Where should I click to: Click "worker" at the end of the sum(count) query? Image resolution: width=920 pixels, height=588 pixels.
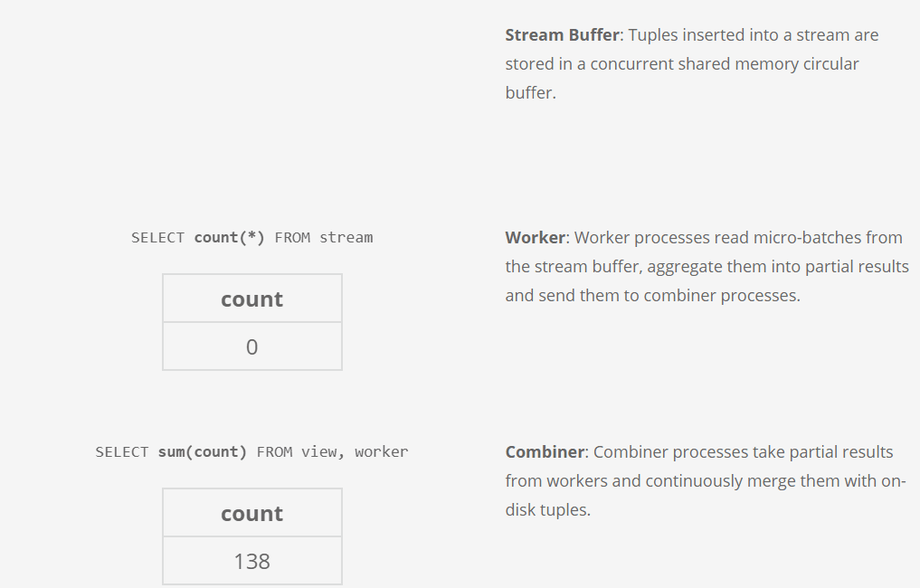[x=381, y=451]
